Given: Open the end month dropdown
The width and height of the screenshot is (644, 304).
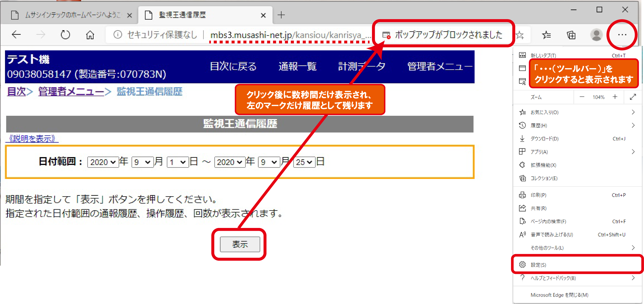Looking at the screenshot, I should coord(269,162).
